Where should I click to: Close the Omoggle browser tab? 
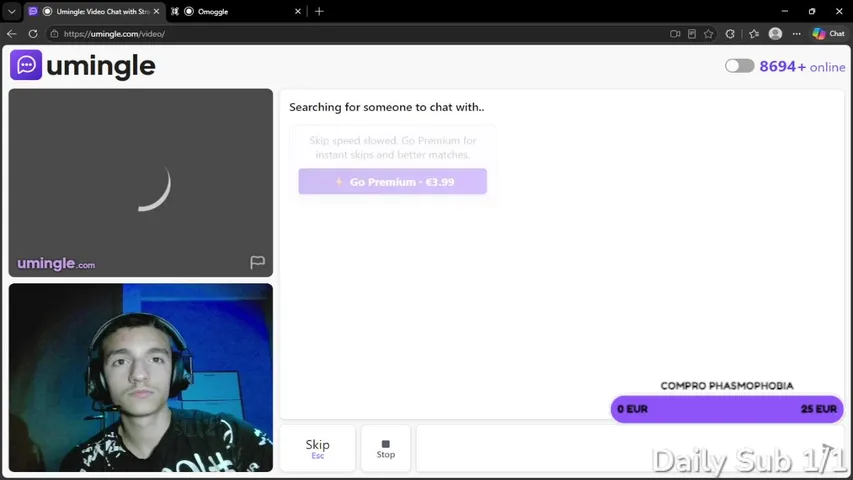pos(298,11)
